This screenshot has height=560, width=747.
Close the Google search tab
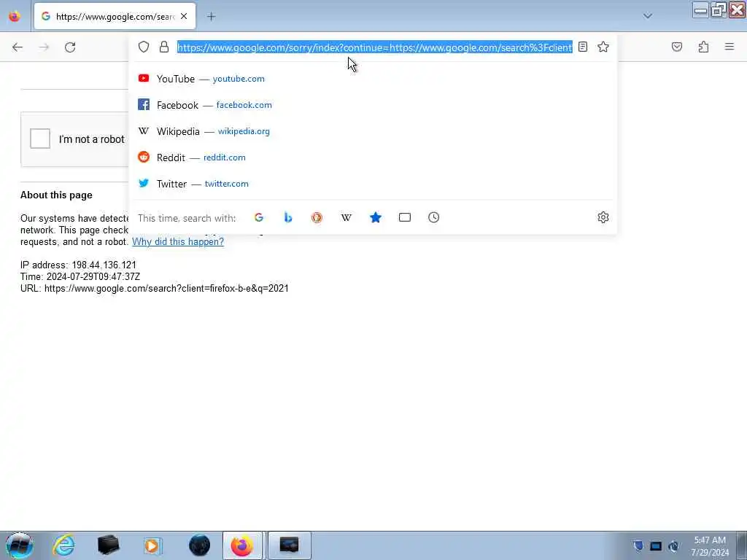pyautogui.click(x=184, y=16)
